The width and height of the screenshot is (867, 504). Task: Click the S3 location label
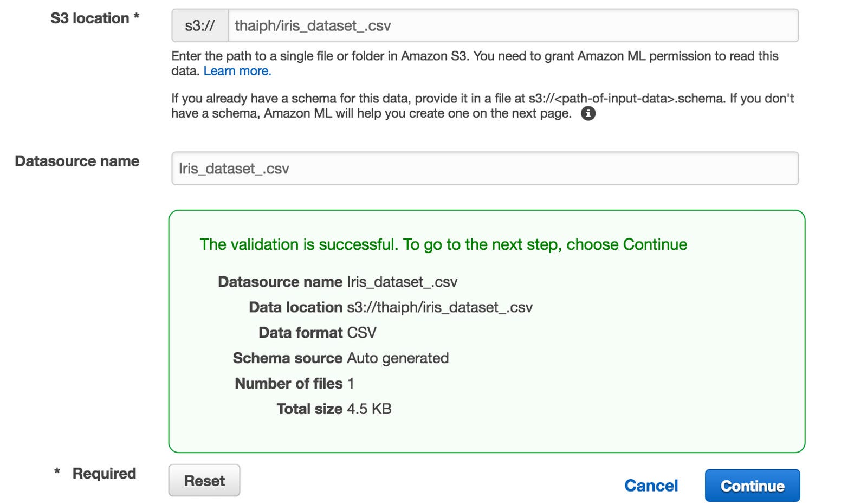coord(95,18)
